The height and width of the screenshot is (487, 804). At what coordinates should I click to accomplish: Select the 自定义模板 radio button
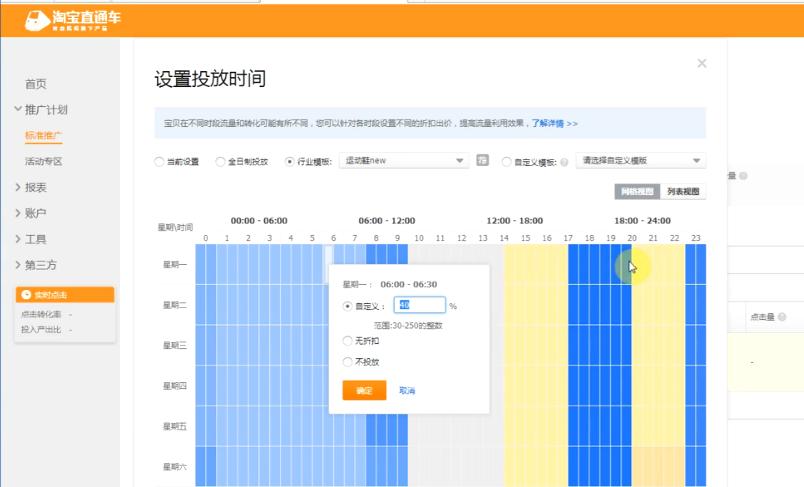click(507, 161)
